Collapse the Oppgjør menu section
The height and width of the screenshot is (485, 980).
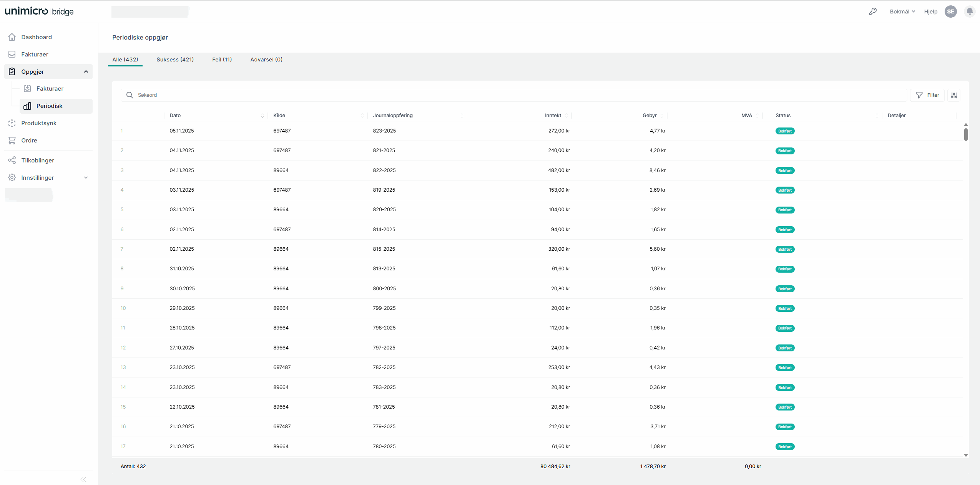point(86,71)
